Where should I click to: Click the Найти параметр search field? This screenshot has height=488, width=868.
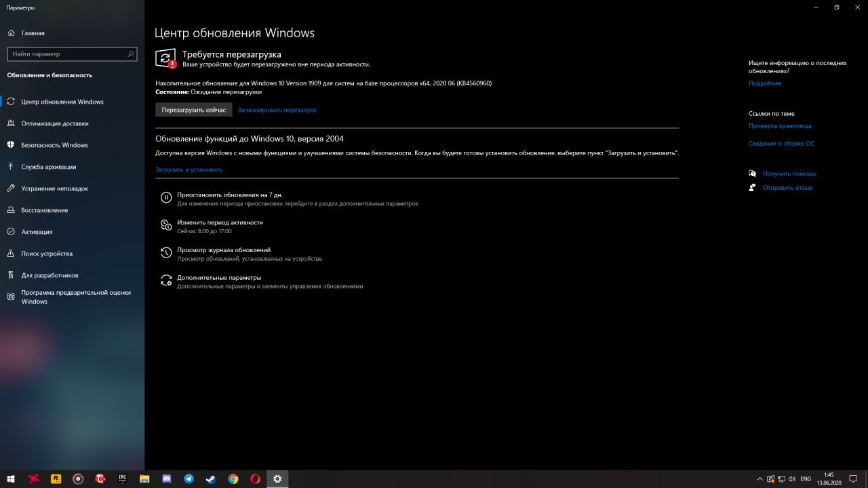(72, 54)
